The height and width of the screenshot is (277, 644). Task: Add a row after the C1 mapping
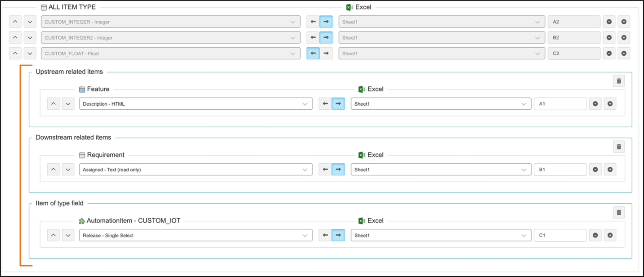[610, 235]
